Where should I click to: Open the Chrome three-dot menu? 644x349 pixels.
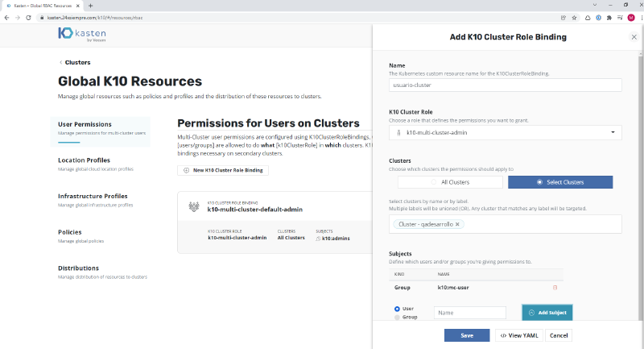tap(642, 18)
